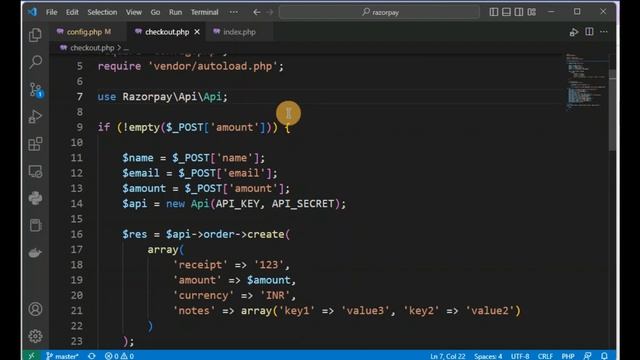Change encoding via UTF-8
The image size is (640, 360).
(520, 356)
